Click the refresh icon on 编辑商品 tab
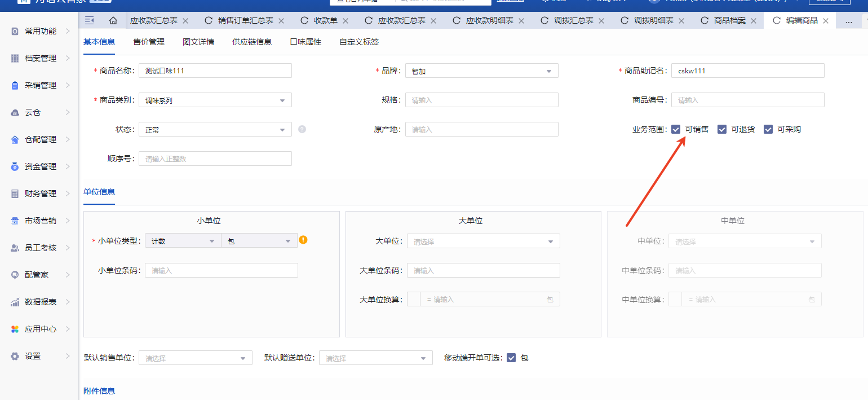Screen dimensions: 868x400 777,21
